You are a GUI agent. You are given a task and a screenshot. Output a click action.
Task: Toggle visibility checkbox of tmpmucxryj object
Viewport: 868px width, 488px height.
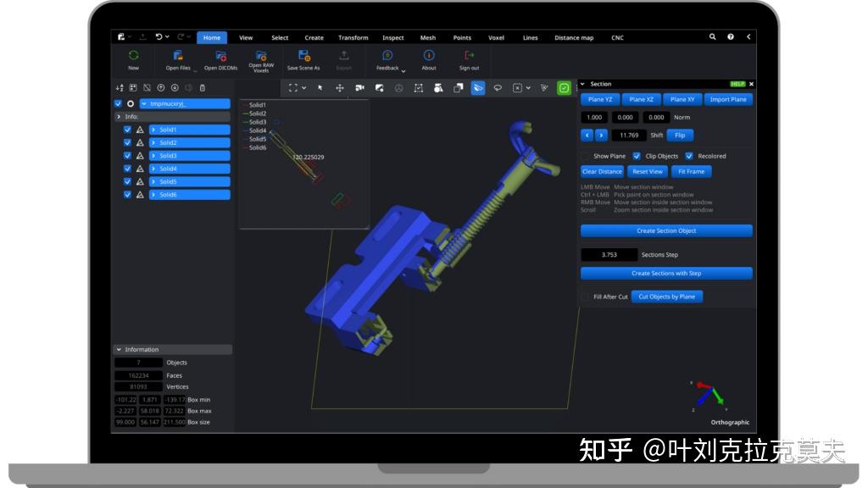click(x=118, y=103)
